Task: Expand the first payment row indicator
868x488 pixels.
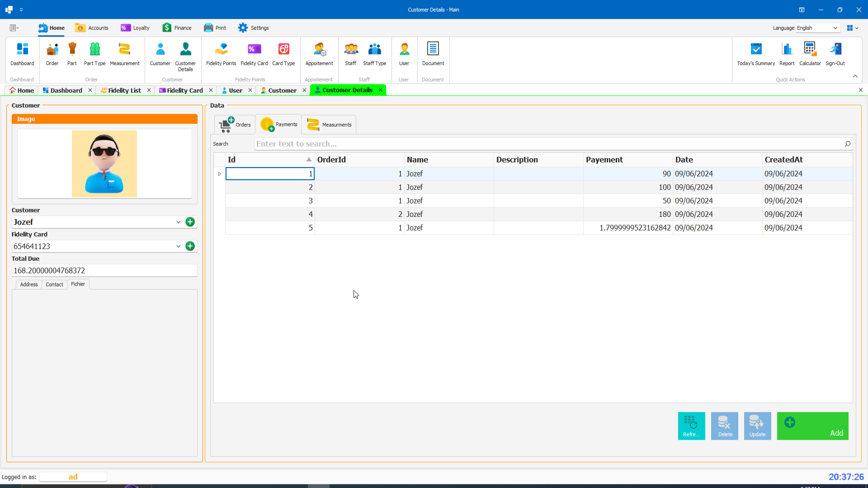Action: click(x=220, y=174)
